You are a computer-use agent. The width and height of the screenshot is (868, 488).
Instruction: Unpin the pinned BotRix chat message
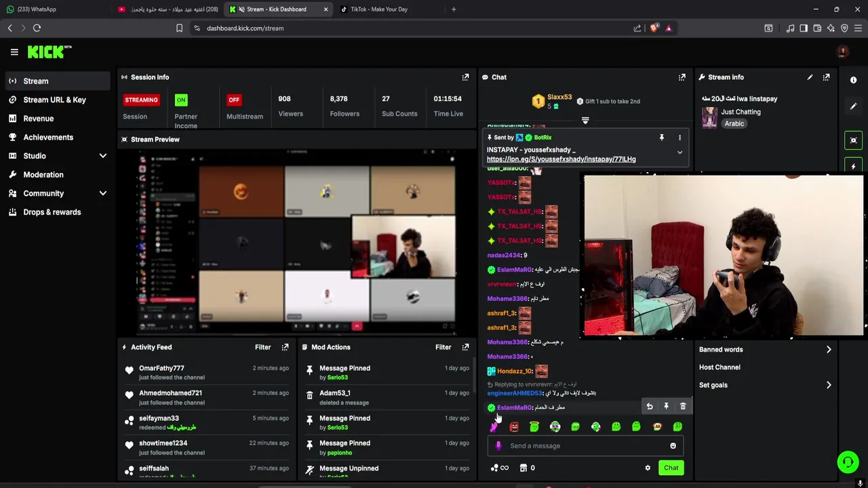662,138
